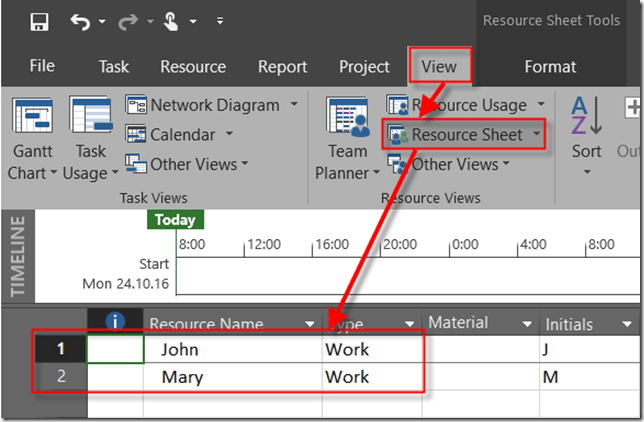Image resolution: width=644 pixels, height=422 pixels.
Task: Select the John resource name cell
Action: pos(230,350)
